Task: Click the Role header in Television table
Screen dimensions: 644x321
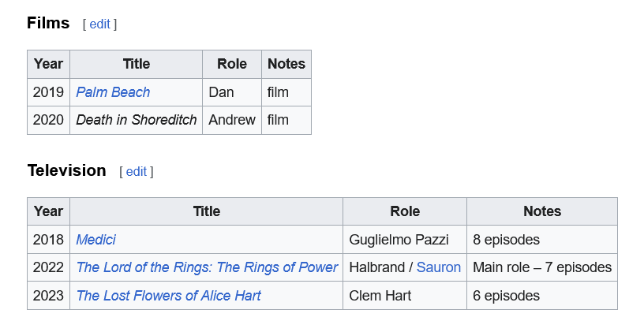Action: pos(405,211)
